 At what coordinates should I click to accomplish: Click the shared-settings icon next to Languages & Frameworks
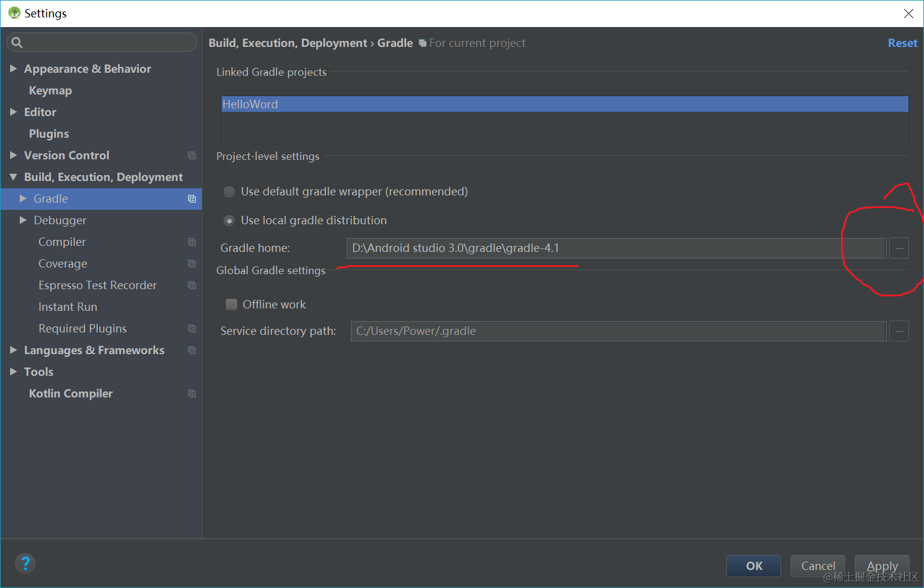[191, 350]
